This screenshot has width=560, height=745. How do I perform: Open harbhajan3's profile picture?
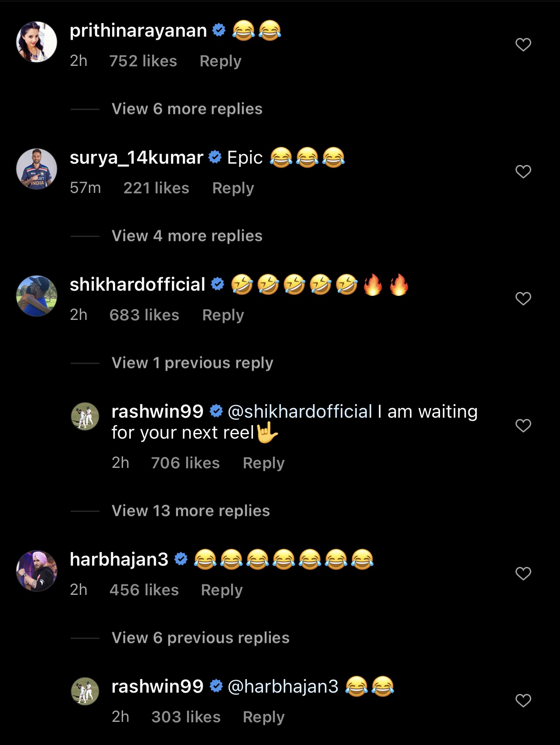pos(37,571)
